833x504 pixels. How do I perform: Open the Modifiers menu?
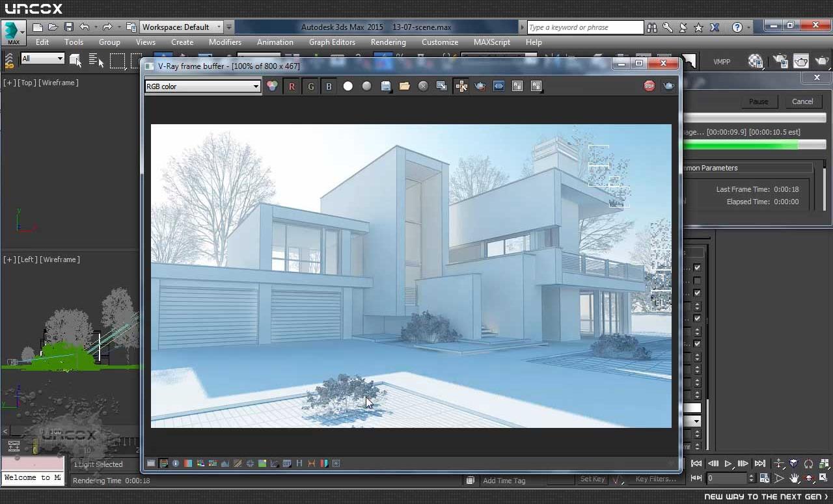(x=225, y=42)
